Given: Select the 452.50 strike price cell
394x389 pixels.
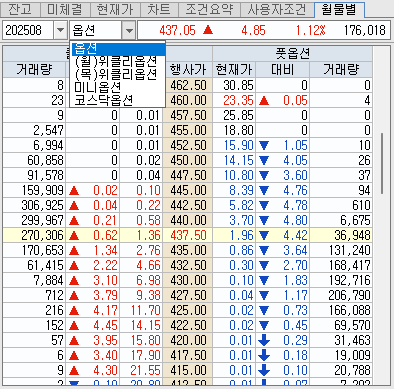Looking at the screenshot, I should (x=188, y=145).
